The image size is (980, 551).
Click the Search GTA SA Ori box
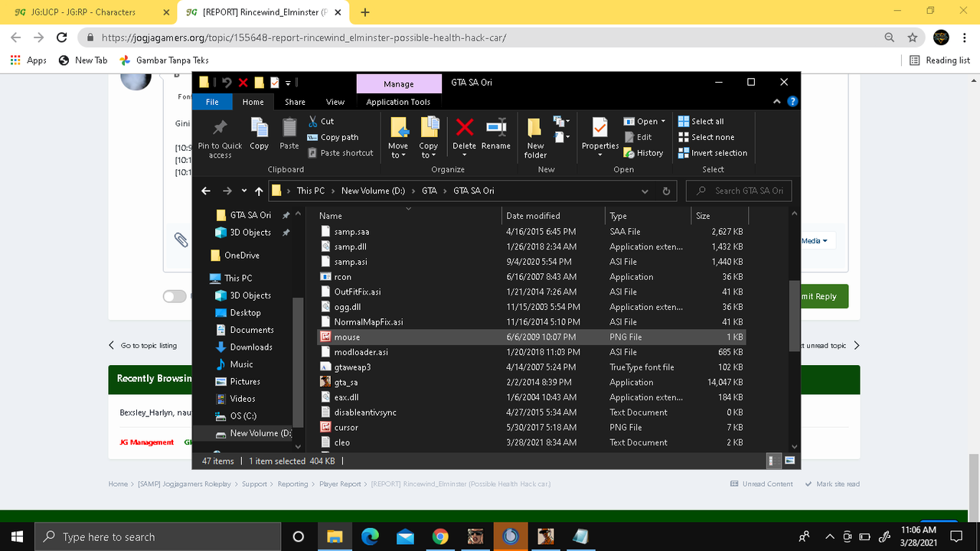click(x=739, y=191)
